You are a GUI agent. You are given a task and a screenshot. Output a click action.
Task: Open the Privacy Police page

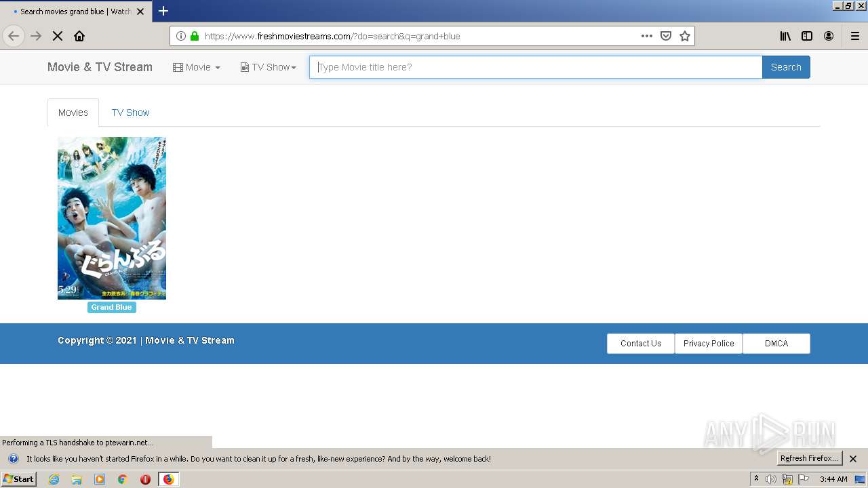pos(709,344)
